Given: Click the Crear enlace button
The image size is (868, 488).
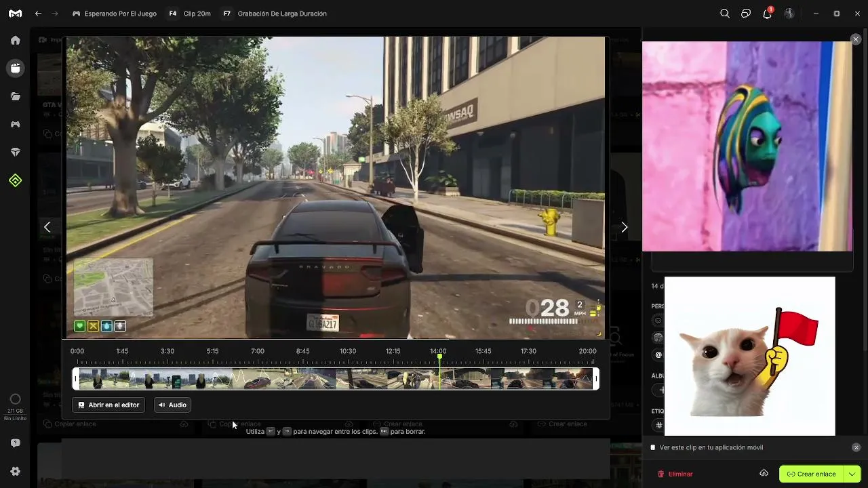Looking at the screenshot, I should [x=812, y=474].
